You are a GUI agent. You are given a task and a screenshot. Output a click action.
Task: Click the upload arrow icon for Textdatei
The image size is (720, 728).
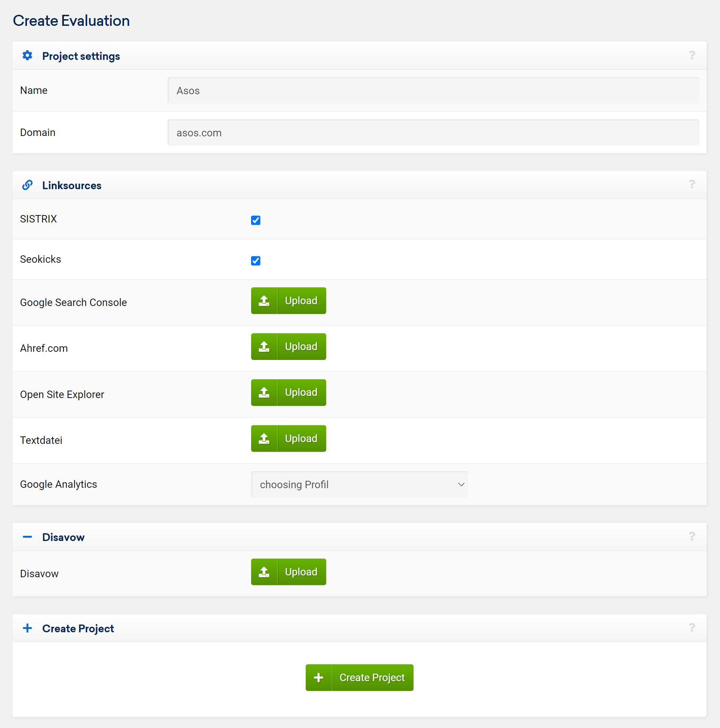point(264,438)
